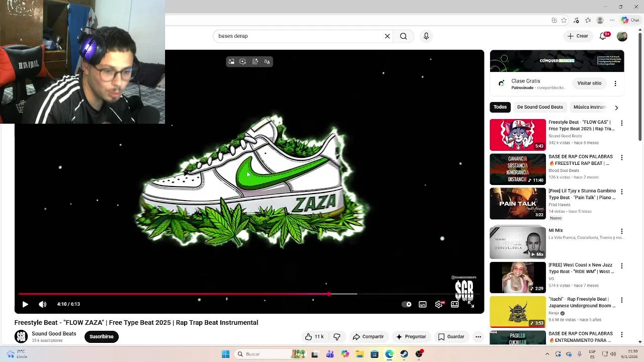Play the paused video

tap(25, 304)
